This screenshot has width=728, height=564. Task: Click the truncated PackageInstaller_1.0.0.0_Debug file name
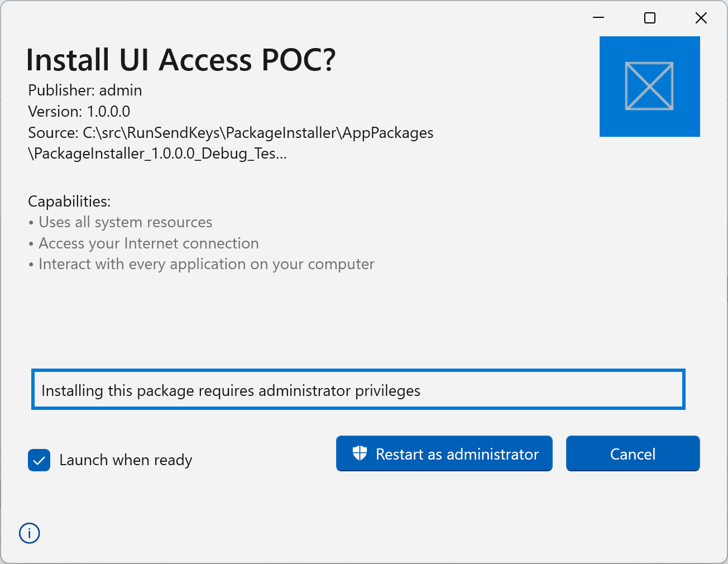pyautogui.click(x=157, y=154)
